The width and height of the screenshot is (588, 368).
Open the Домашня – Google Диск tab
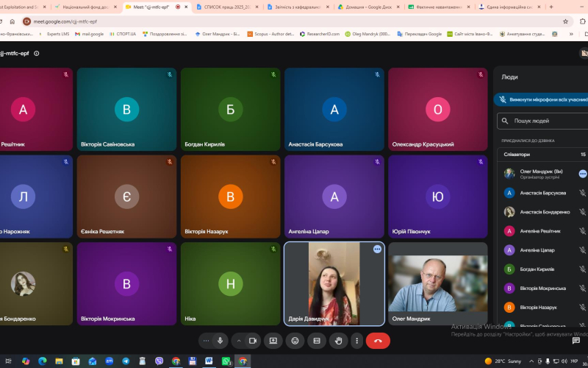369,7
